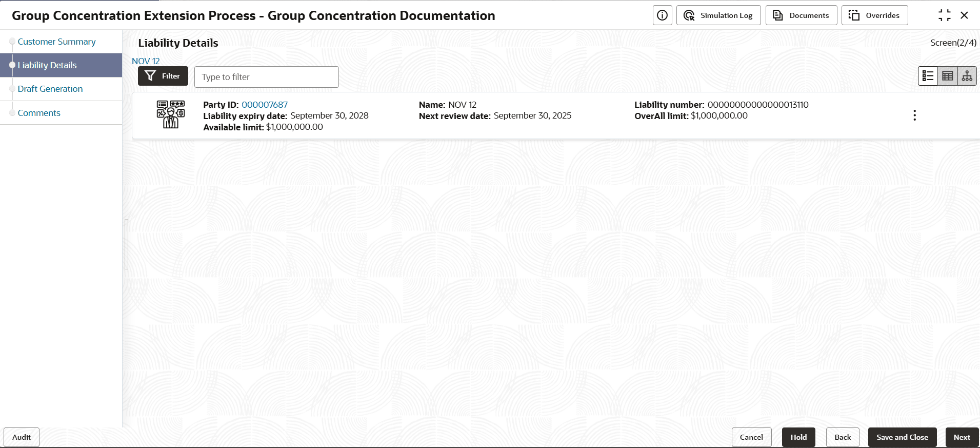Click the OverAll limit $1,000,000.00 value

[719, 115]
